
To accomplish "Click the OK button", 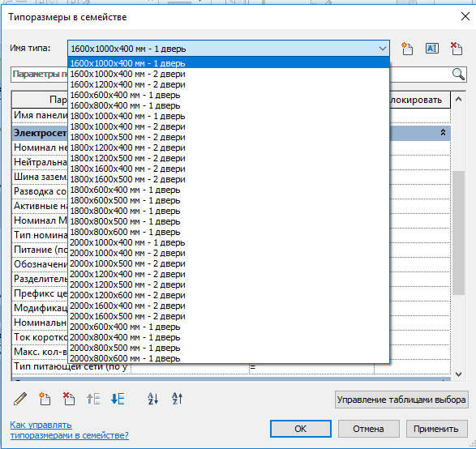I will 301,429.
